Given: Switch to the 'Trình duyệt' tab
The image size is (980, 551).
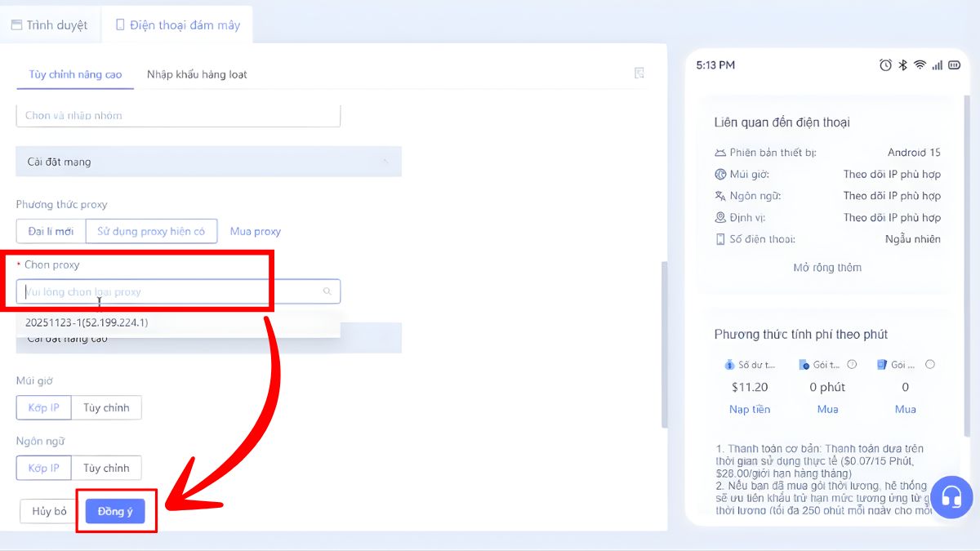Looking at the screenshot, I should point(49,25).
